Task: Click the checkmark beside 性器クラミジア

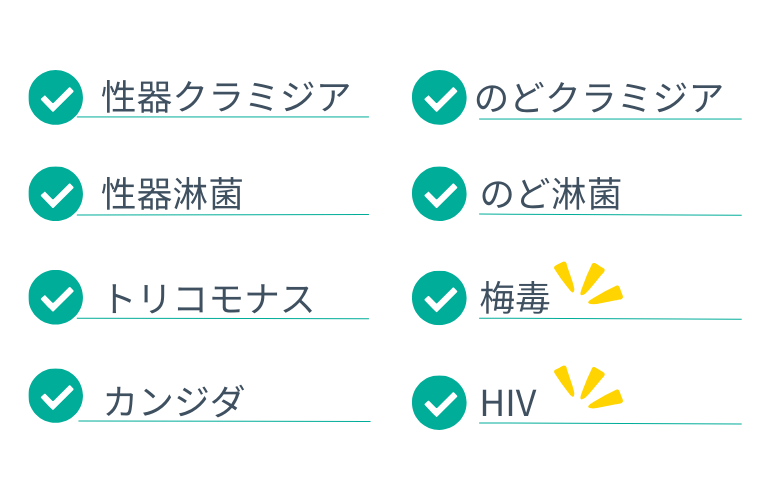Action: [55, 98]
